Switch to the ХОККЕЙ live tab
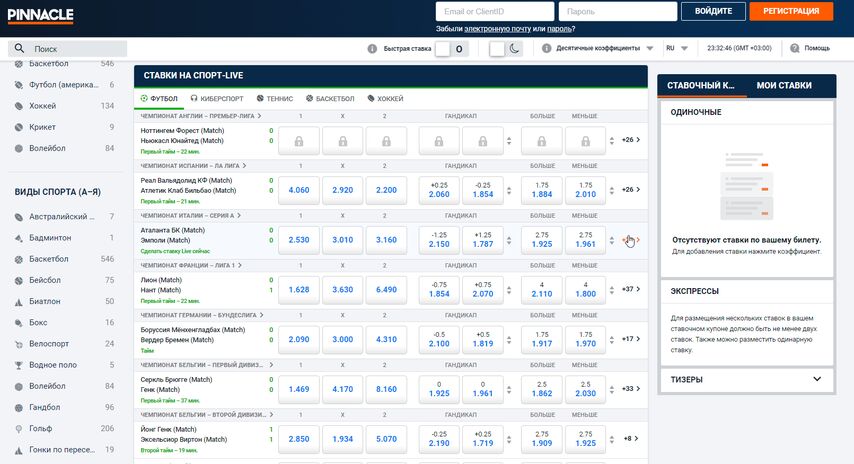The width and height of the screenshot is (854, 464). click(x=386, y=99)
